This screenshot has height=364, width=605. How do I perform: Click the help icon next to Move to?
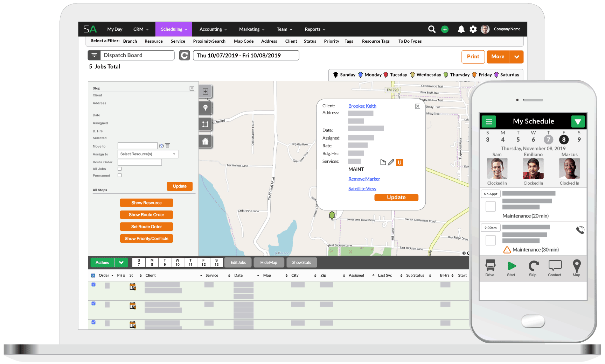click(x=161, y=146)
